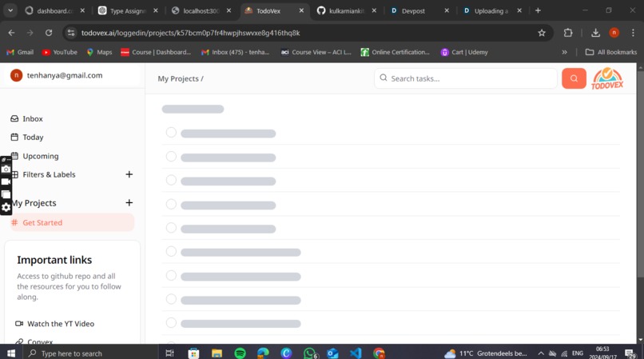Open VS Code from taskbar
644x359 pixels.
coord(356,353)
